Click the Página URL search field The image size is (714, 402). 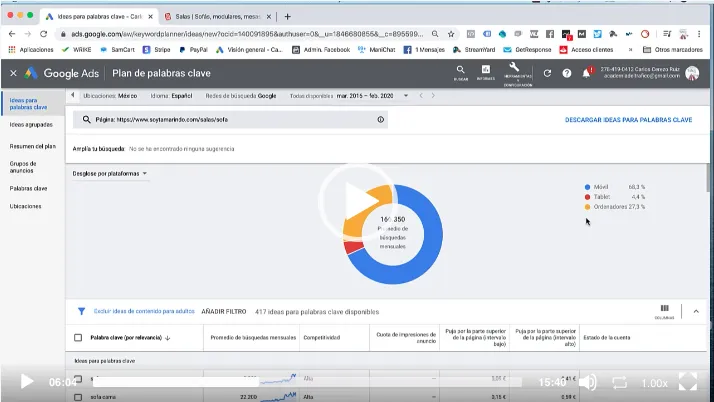(230, 120)
